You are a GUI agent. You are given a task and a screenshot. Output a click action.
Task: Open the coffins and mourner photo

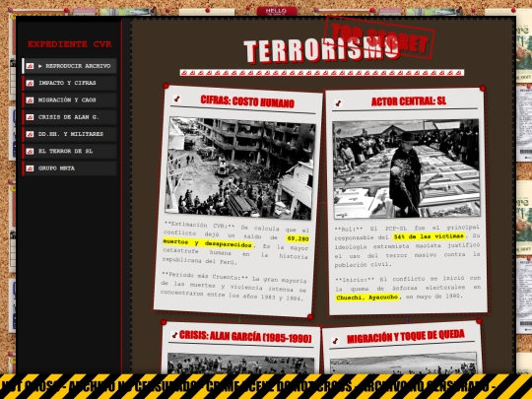pos(406,168)
